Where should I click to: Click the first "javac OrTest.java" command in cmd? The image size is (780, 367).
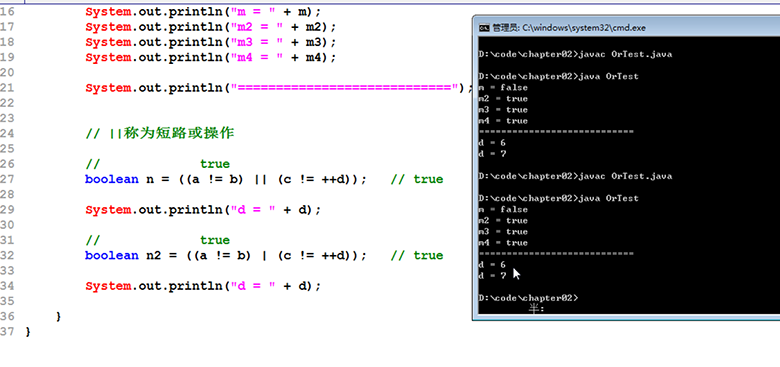625,54
